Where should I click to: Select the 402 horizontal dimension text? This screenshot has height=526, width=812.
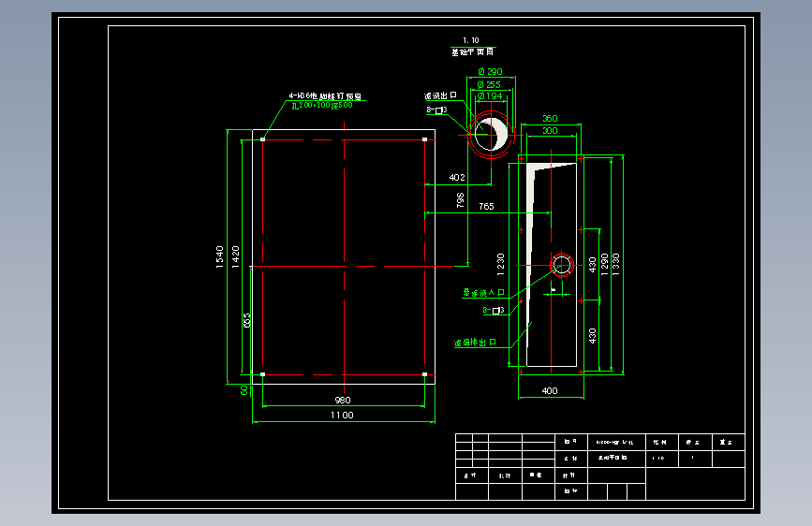click(457, 177)
